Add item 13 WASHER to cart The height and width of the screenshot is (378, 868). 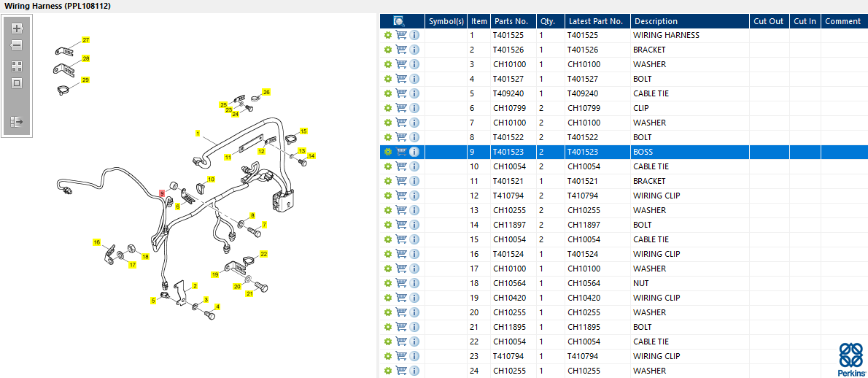(401, 210)
